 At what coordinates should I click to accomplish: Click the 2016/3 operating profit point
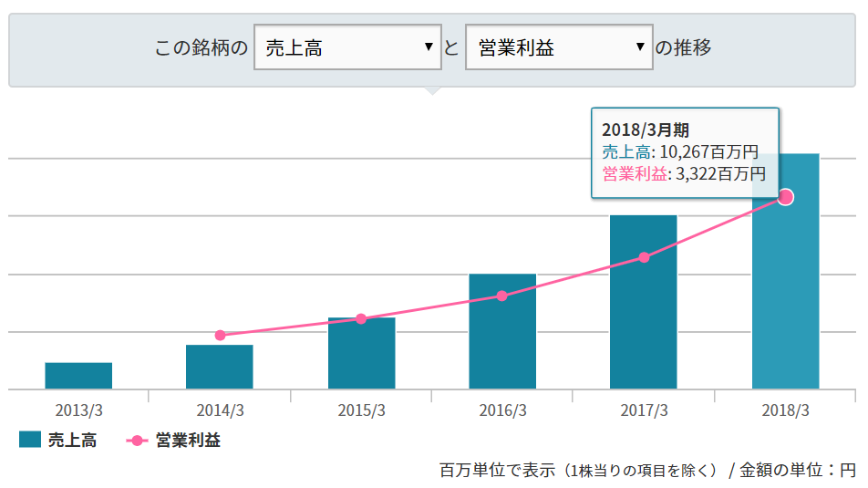[x=502, y=296]
